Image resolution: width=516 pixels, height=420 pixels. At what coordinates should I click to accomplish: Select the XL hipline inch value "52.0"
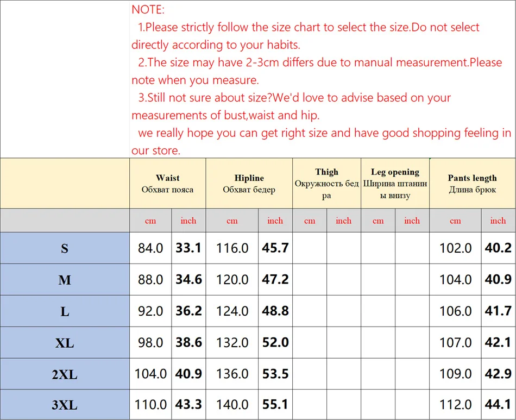pyautogui.click(x=275, y=342)
